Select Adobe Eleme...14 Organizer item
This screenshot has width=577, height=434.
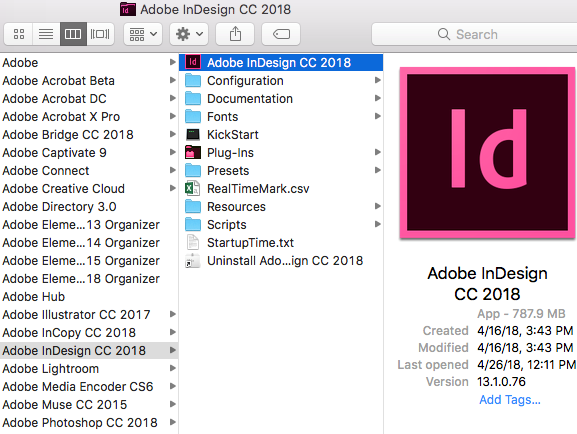point(89,243)
